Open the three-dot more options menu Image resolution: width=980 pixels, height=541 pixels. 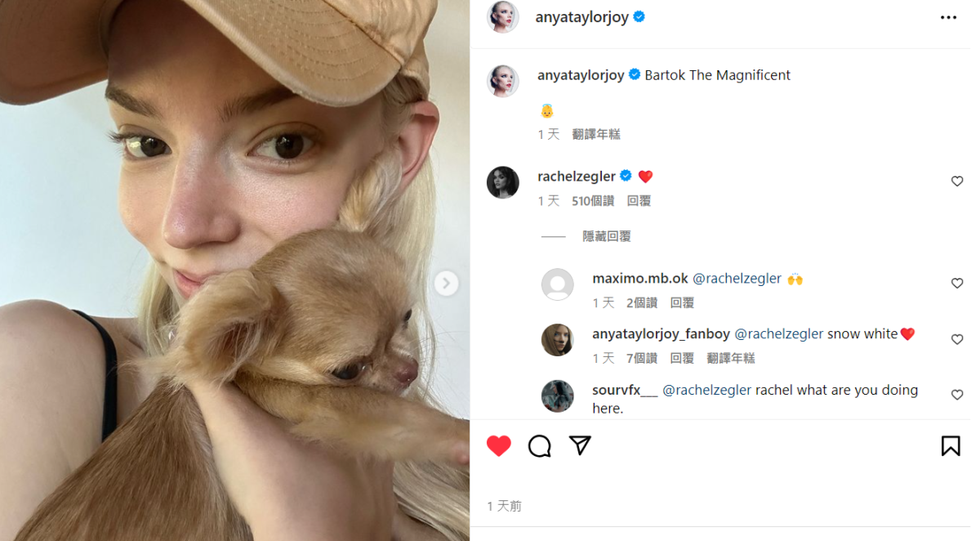point(947,17)
